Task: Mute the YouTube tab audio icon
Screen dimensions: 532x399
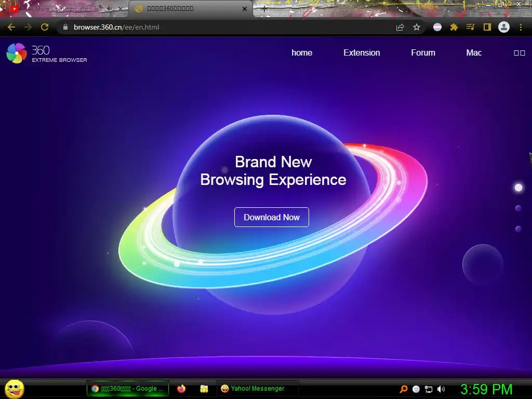Action: 110,9
